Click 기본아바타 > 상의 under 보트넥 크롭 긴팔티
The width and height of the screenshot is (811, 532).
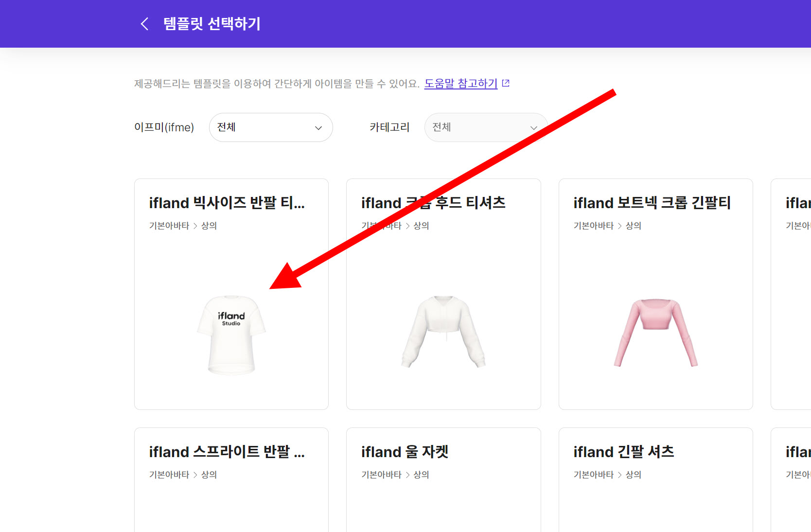coord(607,226)
